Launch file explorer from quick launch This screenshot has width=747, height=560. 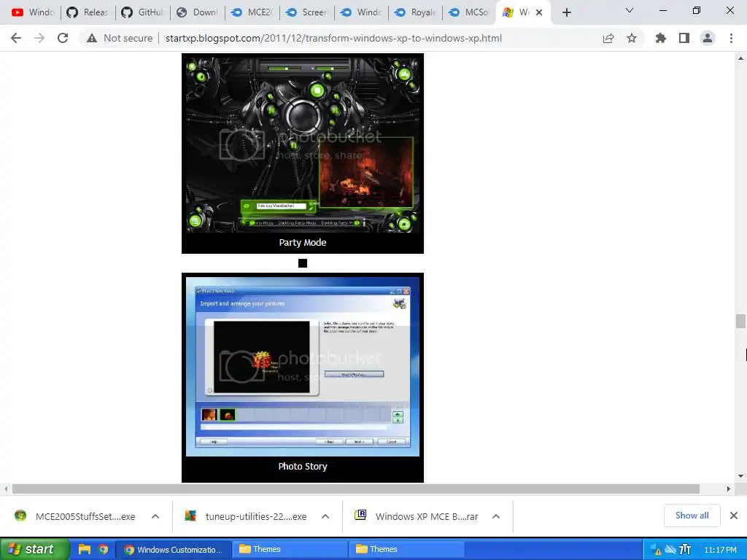tap(85, 549)
